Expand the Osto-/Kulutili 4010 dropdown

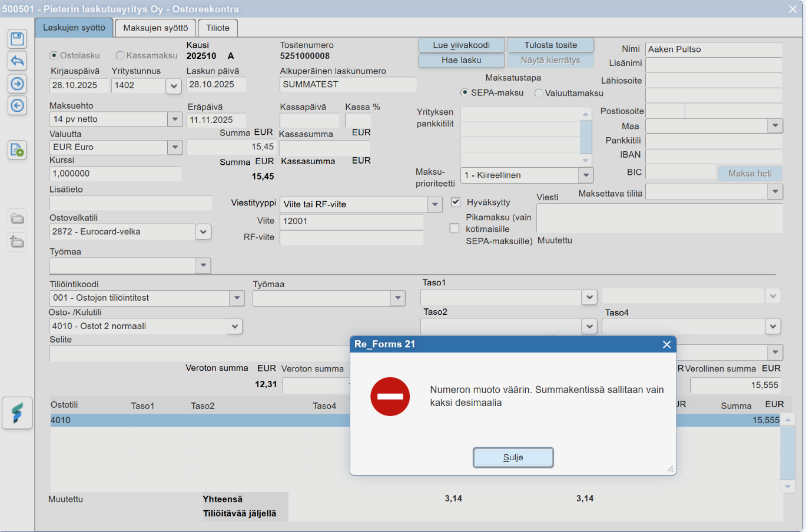pos(235,326)
